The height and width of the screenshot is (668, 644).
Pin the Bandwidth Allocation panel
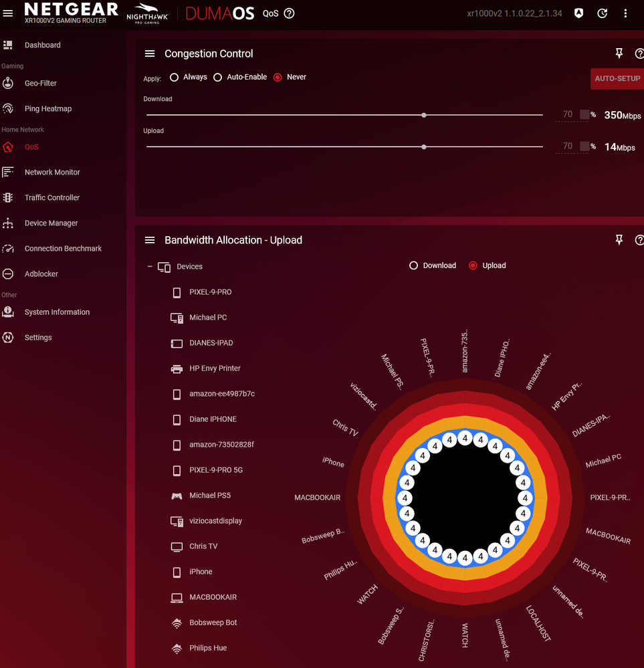619,240
